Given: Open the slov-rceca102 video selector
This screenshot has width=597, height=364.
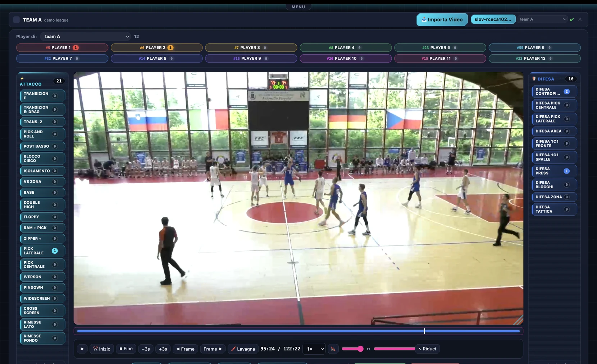Looking at the screenshot, I should point(493,19).
